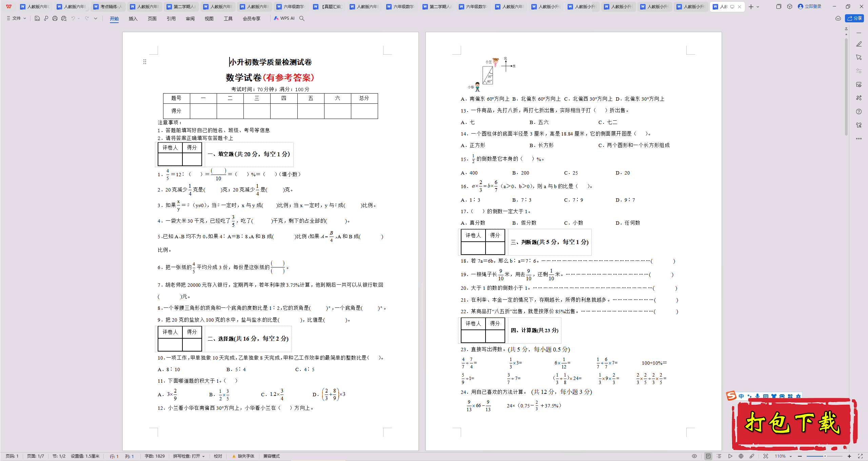Click the 立即登录 login link
Screen dimensions: 868x461
click(x=810, y=6)
